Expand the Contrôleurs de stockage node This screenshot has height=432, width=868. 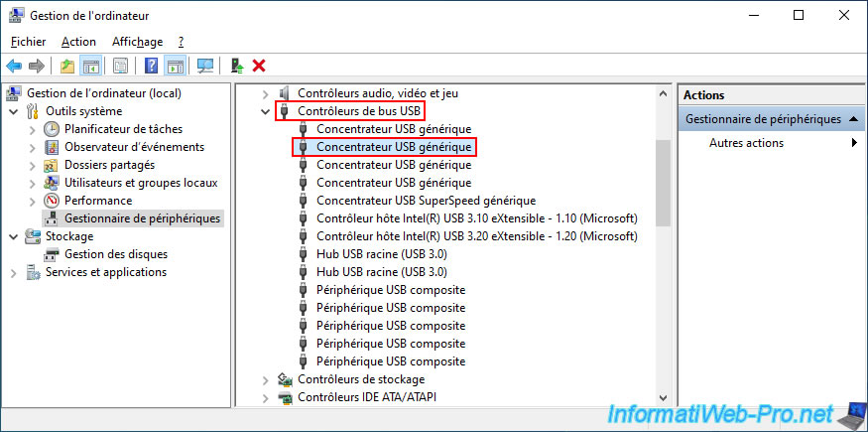(265, 379)
